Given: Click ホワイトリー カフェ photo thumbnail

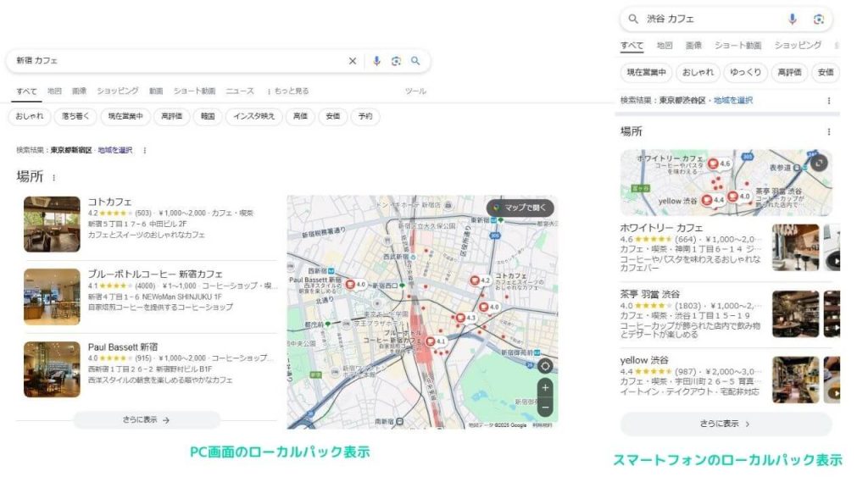Looking at the screenshot, I should pyautogui.click(x=795, y=247).
